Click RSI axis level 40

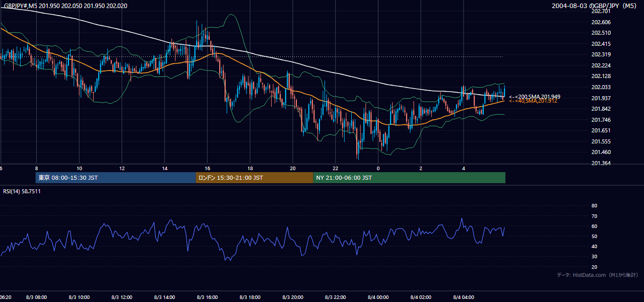594,246
